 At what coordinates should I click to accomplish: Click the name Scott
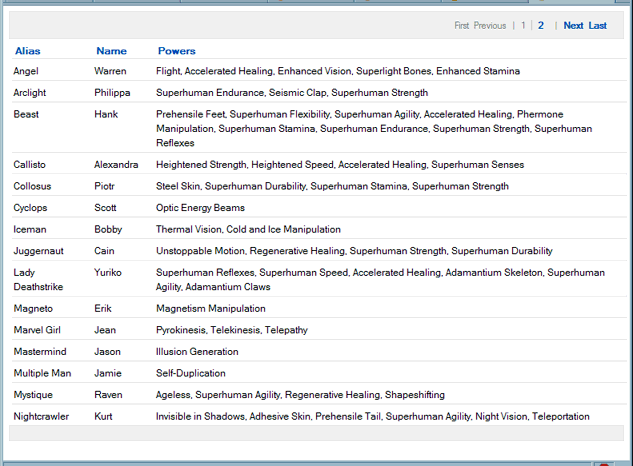tap(105, 208)
